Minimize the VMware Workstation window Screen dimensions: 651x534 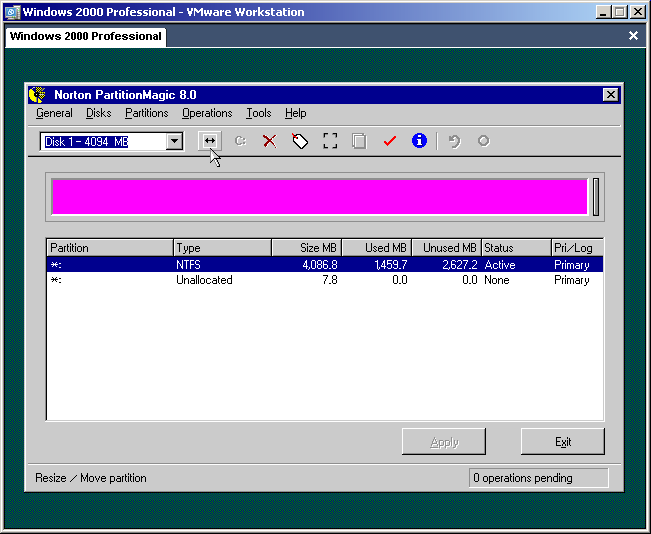[x=603, y=12]
